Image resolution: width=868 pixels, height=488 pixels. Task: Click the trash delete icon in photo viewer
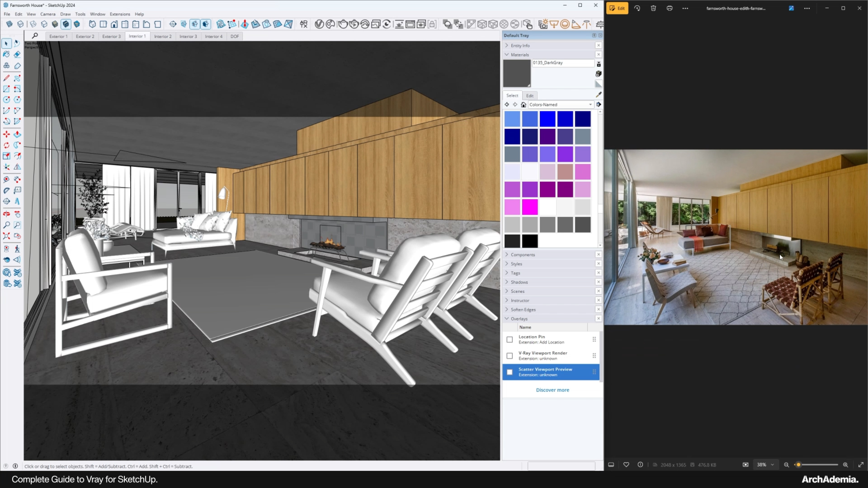[653, 8]
